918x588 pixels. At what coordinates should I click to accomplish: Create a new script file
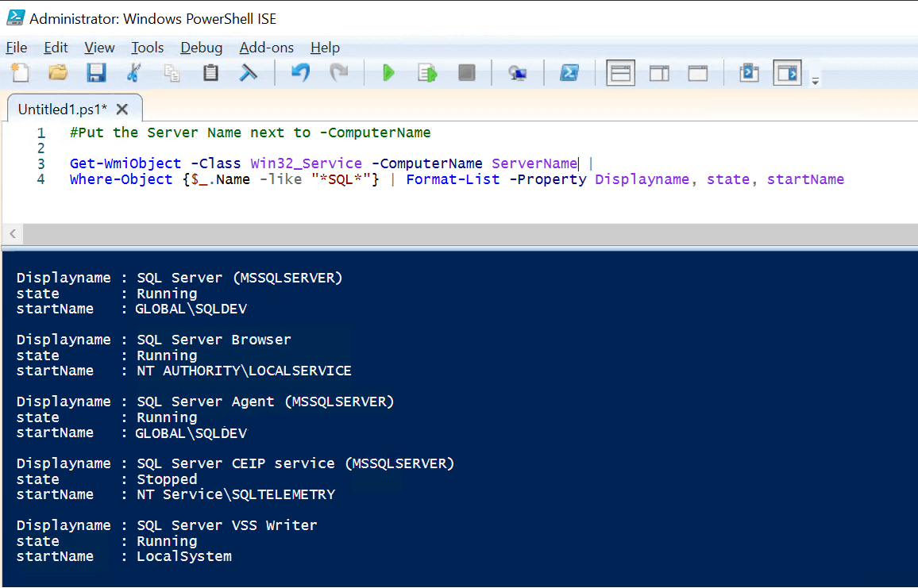pyautogui.click(x=20, y=72)
